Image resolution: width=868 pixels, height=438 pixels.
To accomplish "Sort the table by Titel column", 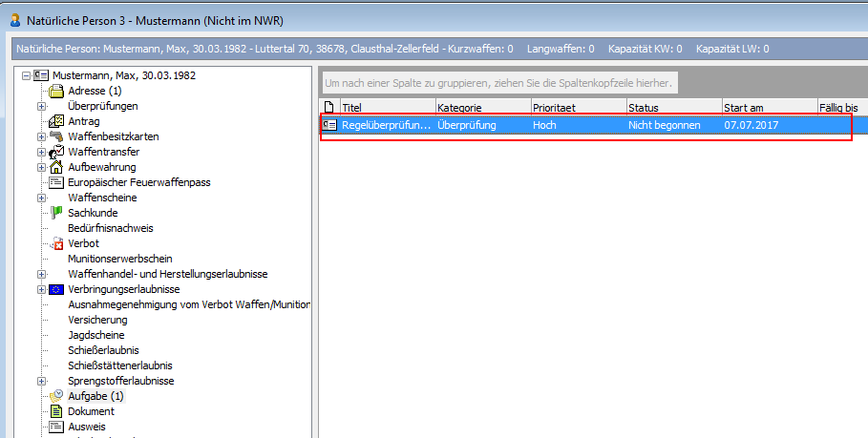I will point(387,107).
